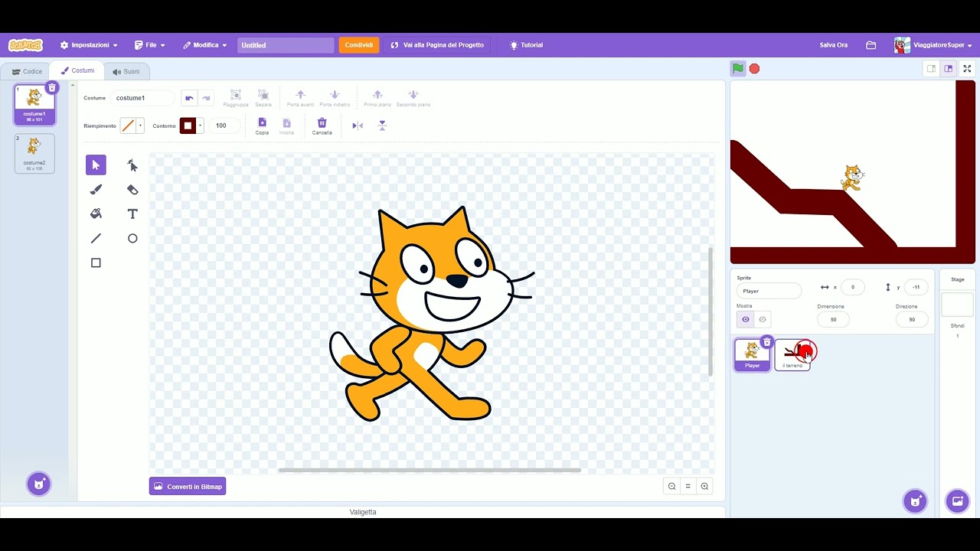
Task: Select the Eraser tool
Action: coord(132,190)
